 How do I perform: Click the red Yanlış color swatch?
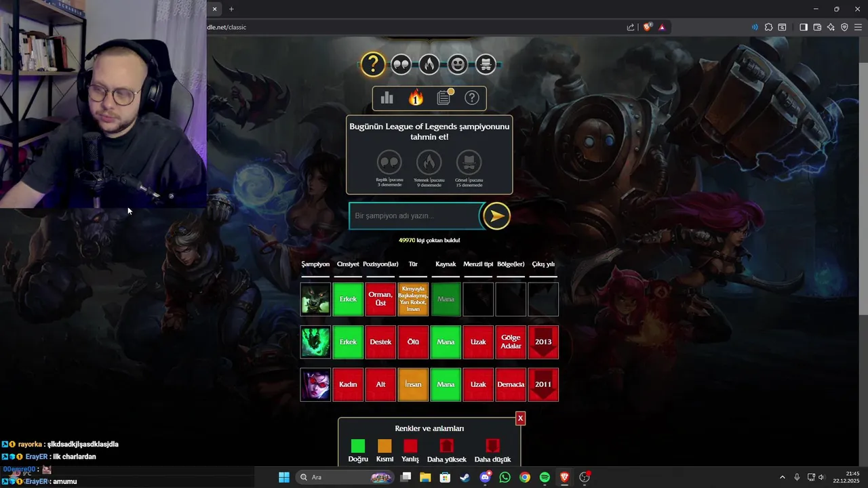410,446
